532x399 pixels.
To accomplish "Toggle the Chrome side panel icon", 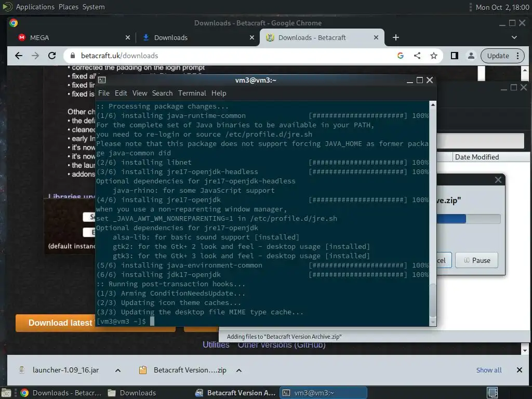I will click(454, 56).
